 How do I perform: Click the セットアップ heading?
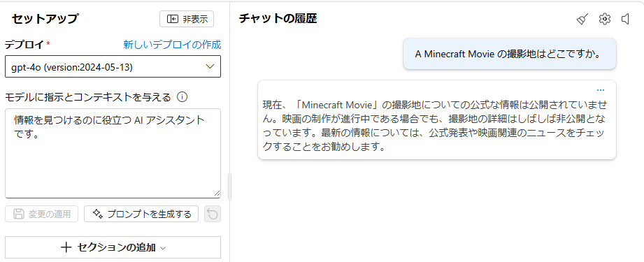pyautogui.click(x=45, y=19)
